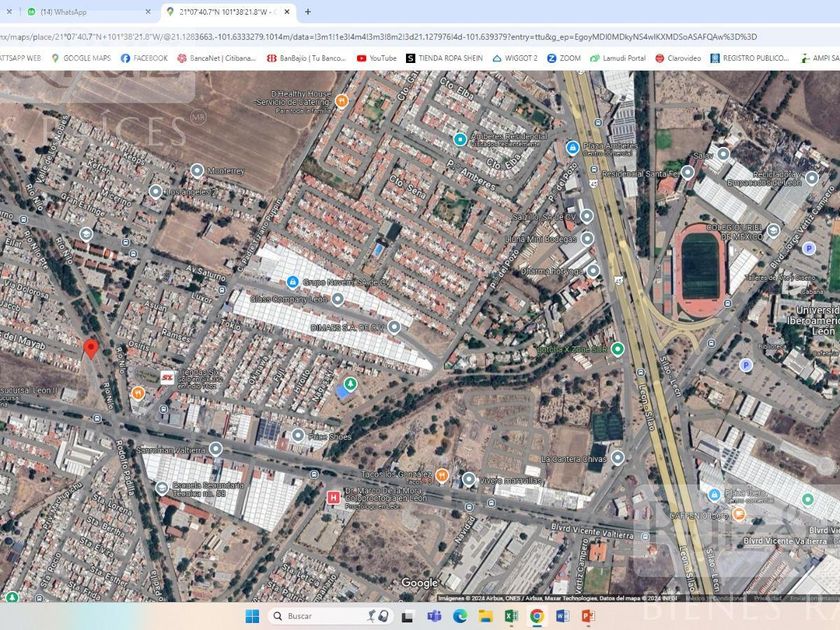Select the Amberes Residencial teal marker

click(x=460, y=139)
